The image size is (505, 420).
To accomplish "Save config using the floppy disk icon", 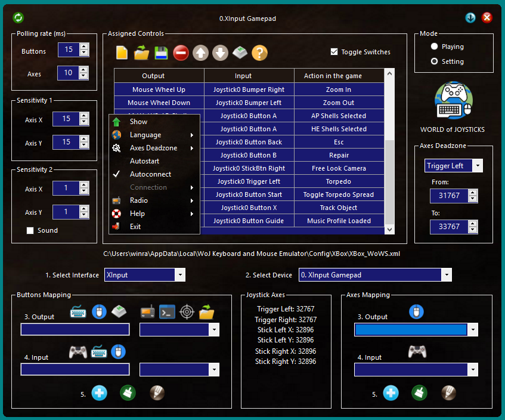I will coord(160,53).
